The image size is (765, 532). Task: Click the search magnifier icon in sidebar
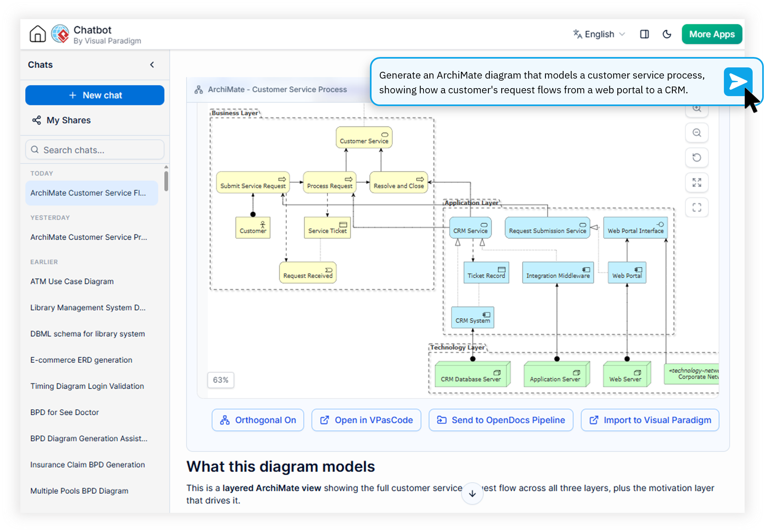point(35,150)
